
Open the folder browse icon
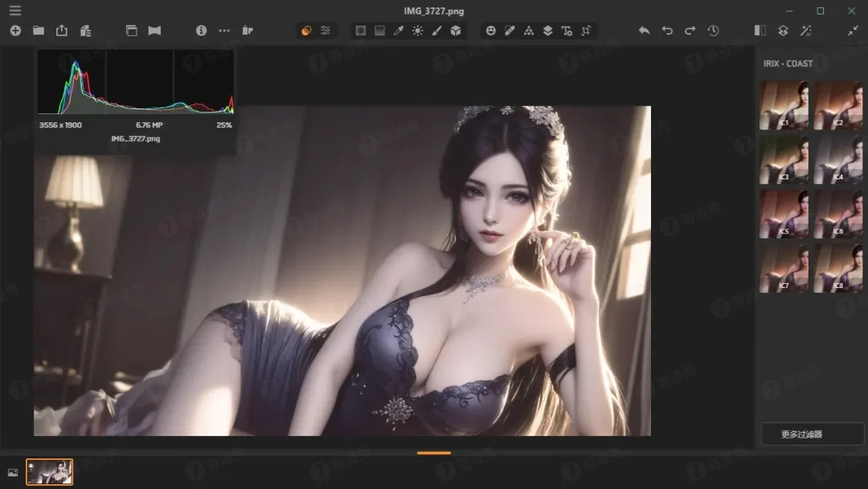coord(39,31)
